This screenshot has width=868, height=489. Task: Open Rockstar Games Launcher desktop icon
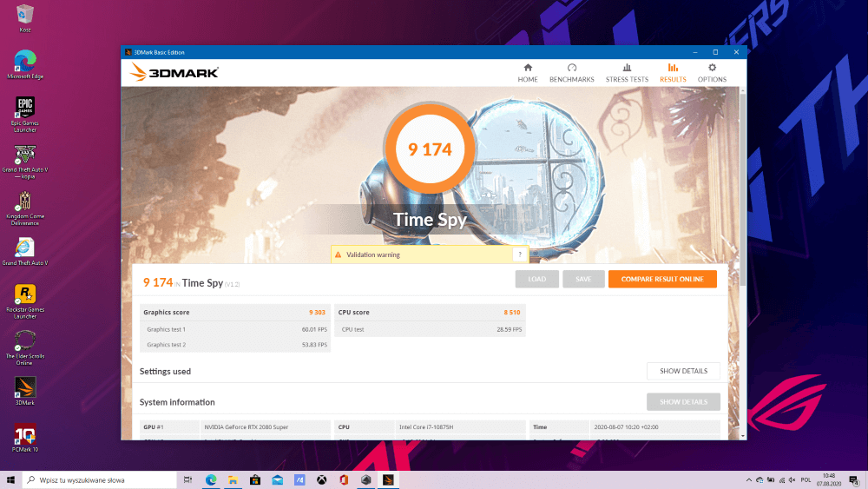pos(25,301)
